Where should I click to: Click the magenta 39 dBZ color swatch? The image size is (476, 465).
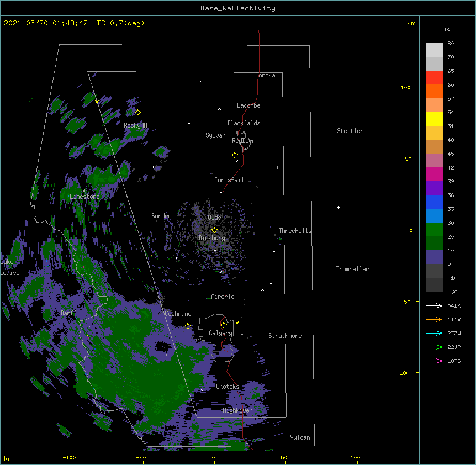click(x=434, y=174)
